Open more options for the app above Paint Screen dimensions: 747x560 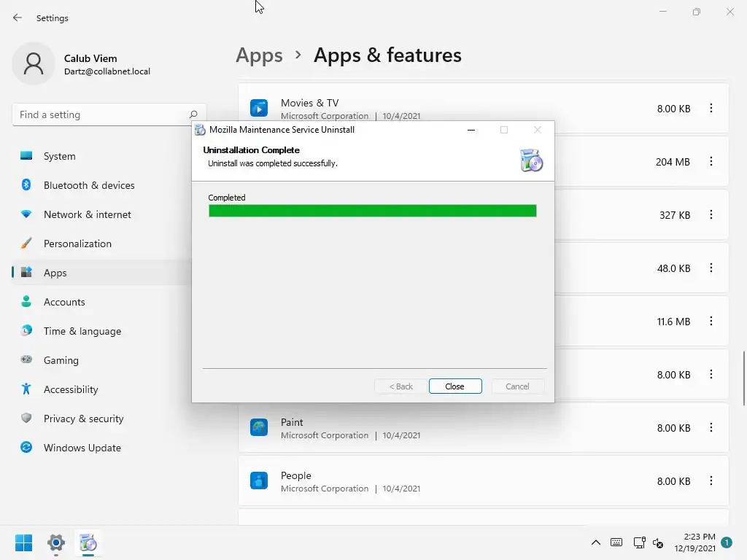click(711, 374)
